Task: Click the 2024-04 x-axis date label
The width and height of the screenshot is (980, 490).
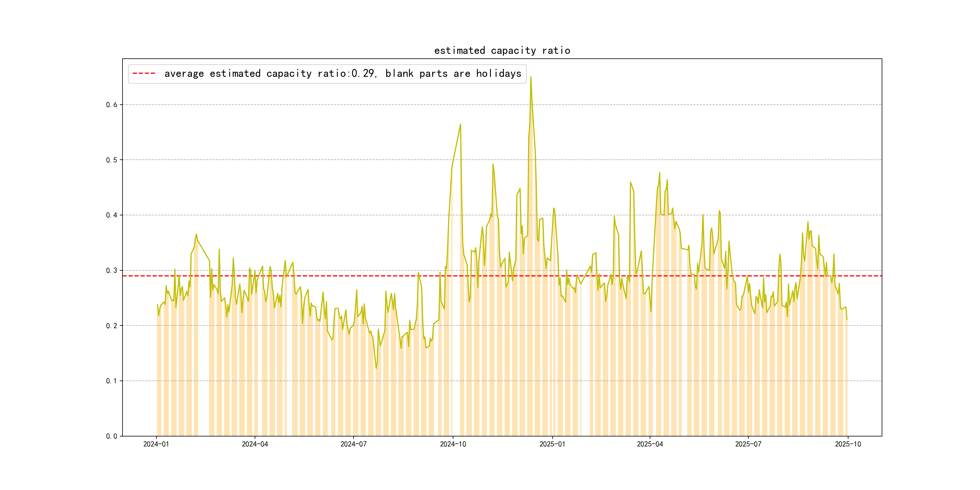Action: 255,444
